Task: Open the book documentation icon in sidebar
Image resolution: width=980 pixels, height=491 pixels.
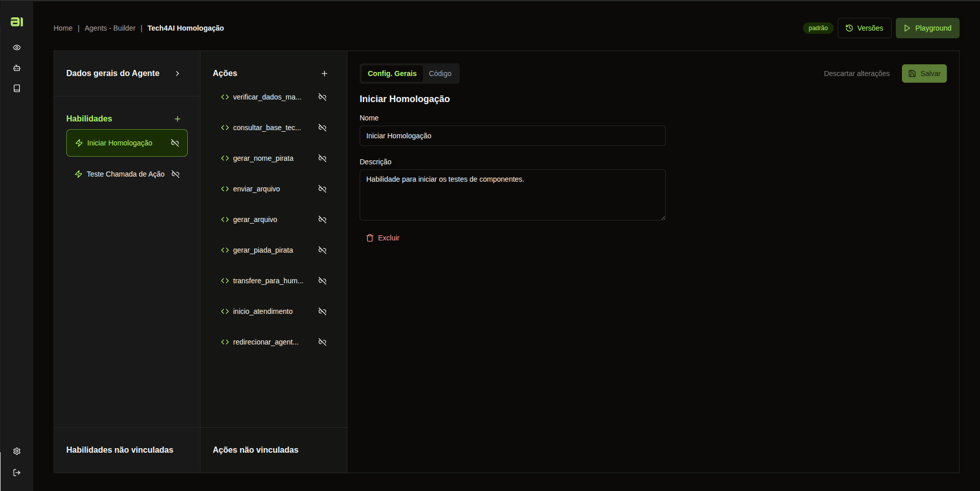Action: coord(17,88)
